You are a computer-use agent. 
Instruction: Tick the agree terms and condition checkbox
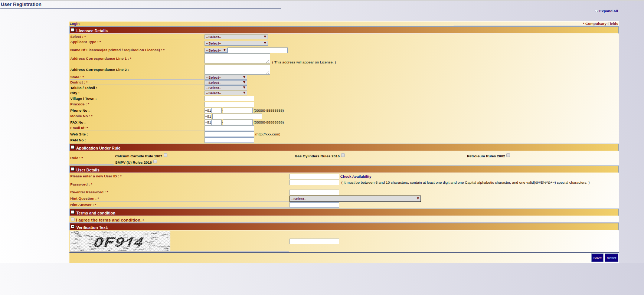click(x=73, y=220)
